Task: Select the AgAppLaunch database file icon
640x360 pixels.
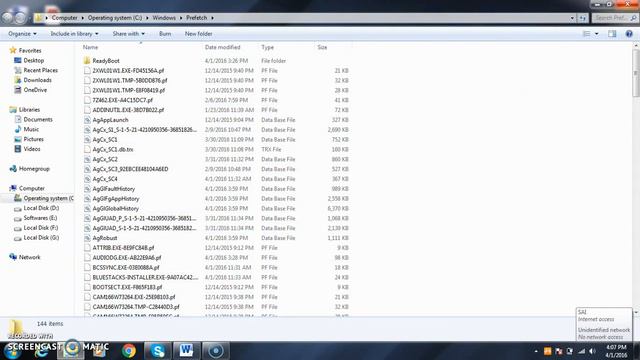Action: pyautogui.click(x=87, y=120)
